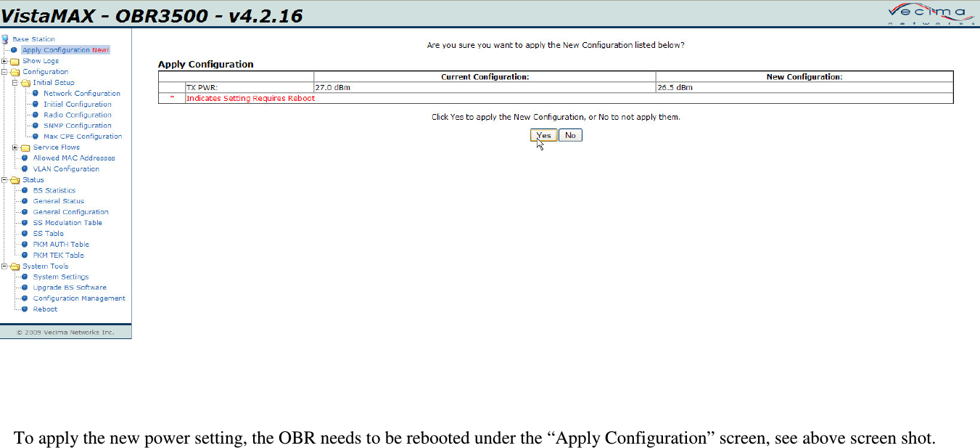Open Allowed MAC Addresses page
Screen dimensions: 980x448
[x=74, y=158]
